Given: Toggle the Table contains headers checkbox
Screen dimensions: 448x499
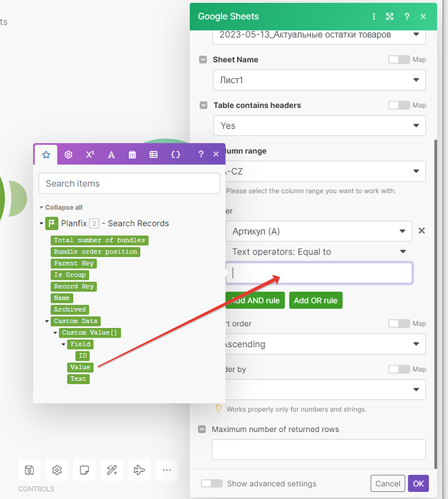Looking at the screenshot, I should pos(203,105).
